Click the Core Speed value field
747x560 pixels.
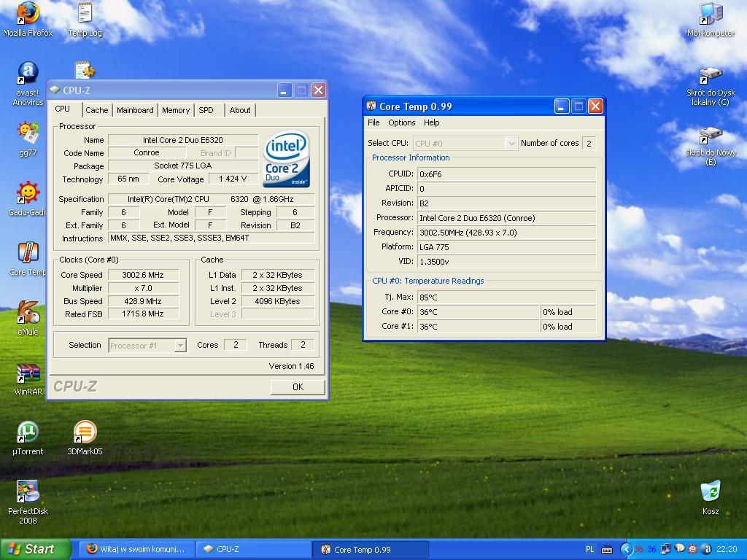(144, 275)
